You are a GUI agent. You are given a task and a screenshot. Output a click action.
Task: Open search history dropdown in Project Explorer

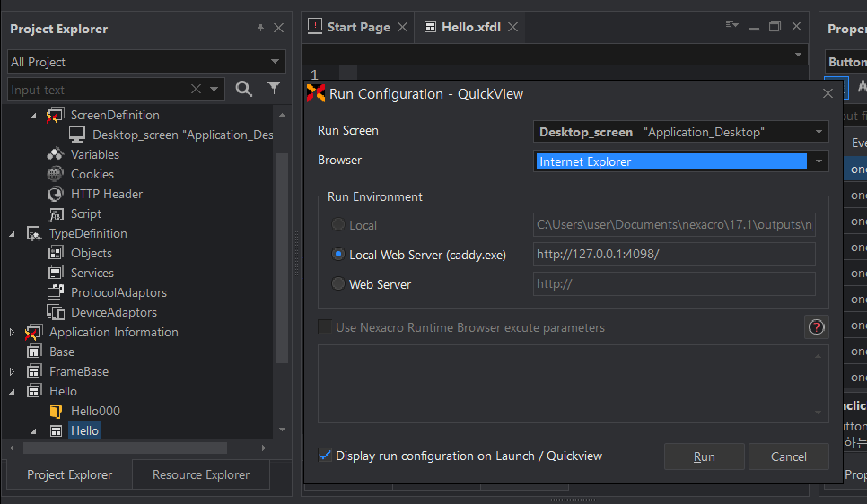214,89
